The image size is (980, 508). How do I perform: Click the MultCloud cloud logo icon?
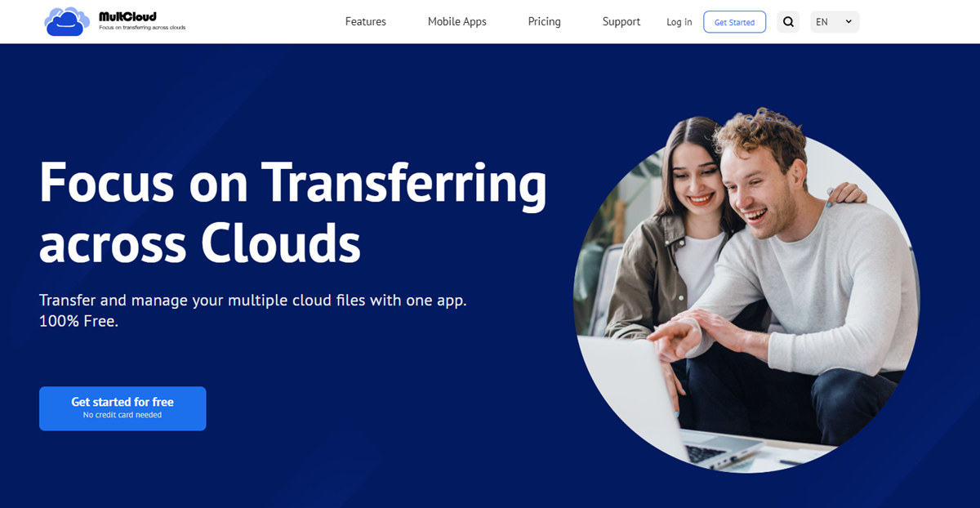(x=68, y=21)
